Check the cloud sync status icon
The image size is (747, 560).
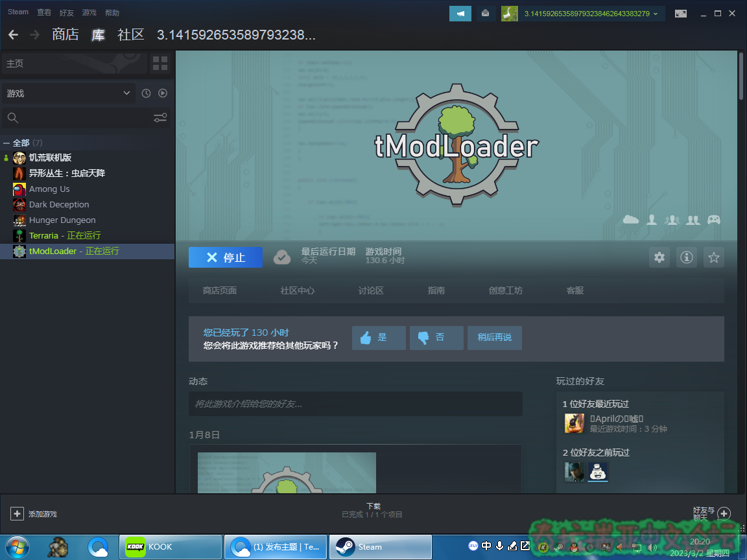(x=282, y=257)
